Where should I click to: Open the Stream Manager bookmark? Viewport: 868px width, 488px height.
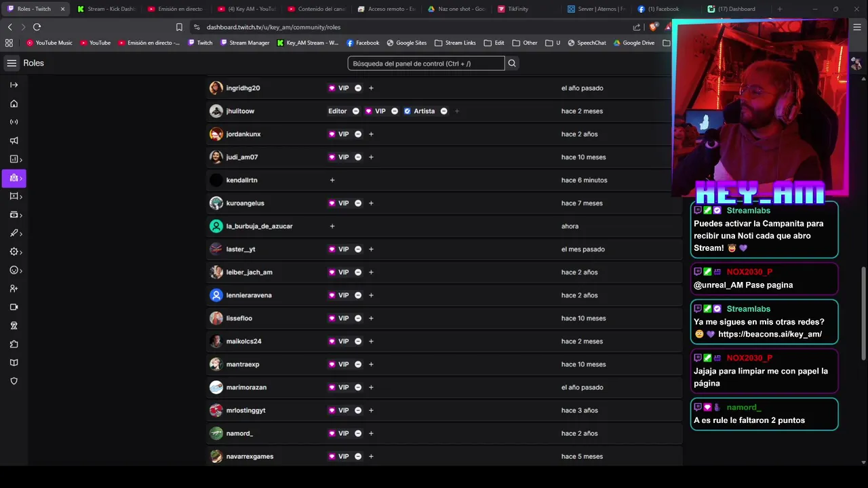245,43
